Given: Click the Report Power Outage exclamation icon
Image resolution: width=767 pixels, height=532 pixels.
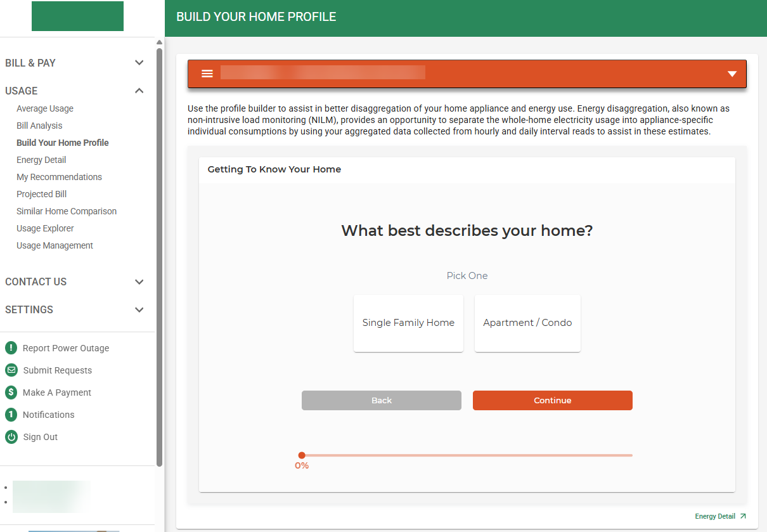Looking at the screenshot, I should click(x=11, y=348).
